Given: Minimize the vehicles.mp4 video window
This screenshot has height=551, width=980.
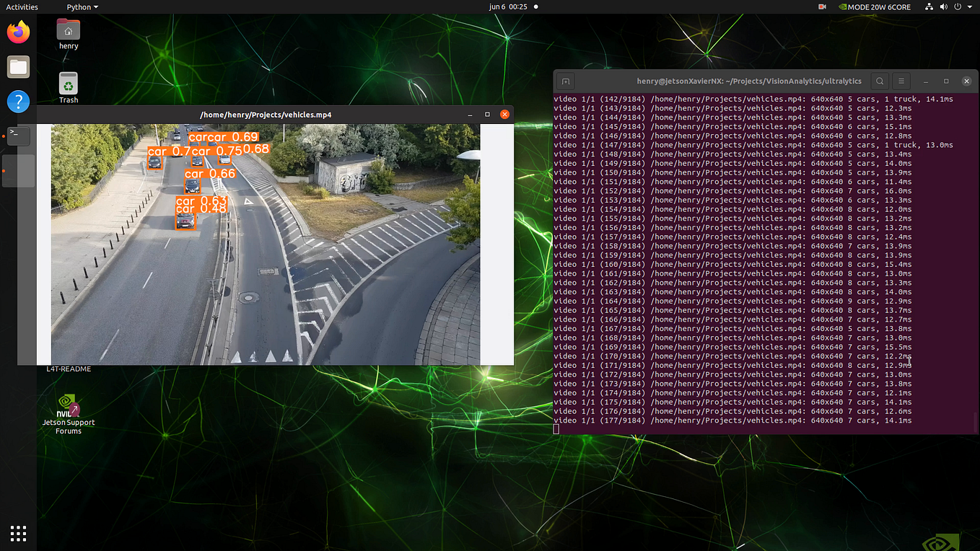Looking at the screenshot, I should click(x=470, y=114).
